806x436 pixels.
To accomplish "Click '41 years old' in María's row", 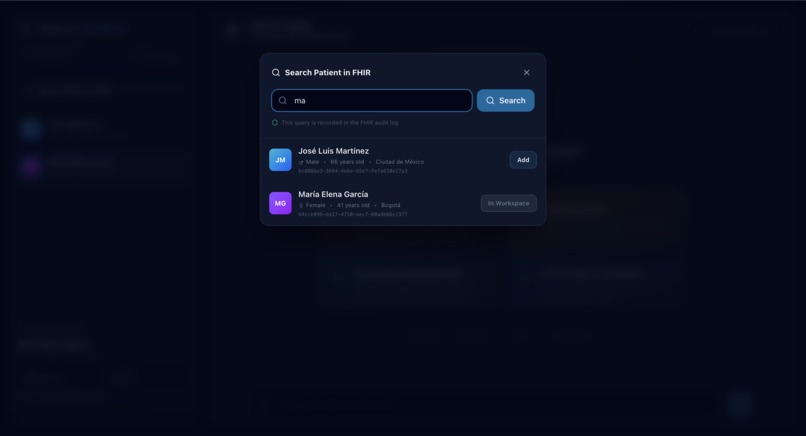I will pos(353,205).
